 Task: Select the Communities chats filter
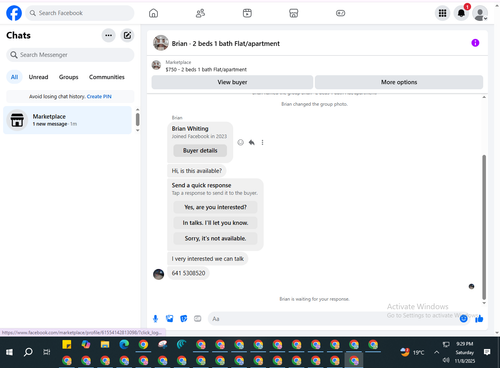click(107, 77)
